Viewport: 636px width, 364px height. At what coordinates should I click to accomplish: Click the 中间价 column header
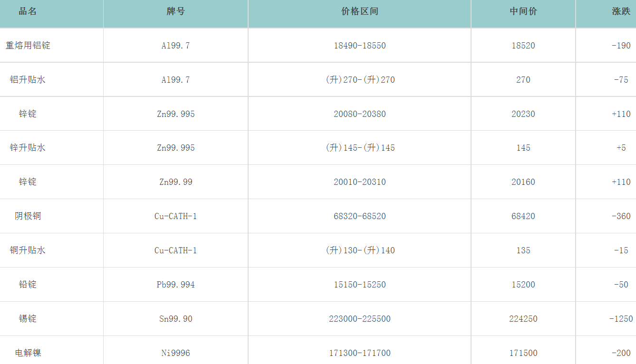point(523,11)
